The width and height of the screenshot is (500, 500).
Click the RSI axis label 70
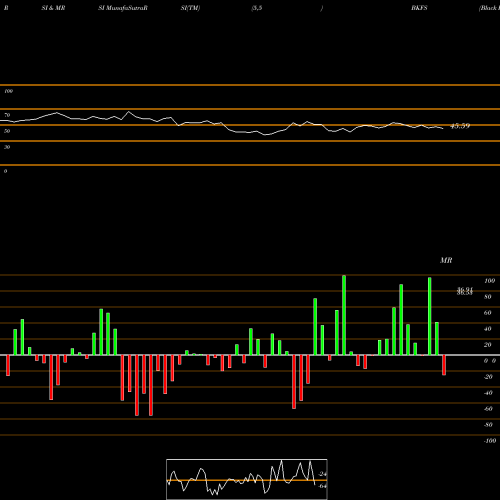(7, 115)
